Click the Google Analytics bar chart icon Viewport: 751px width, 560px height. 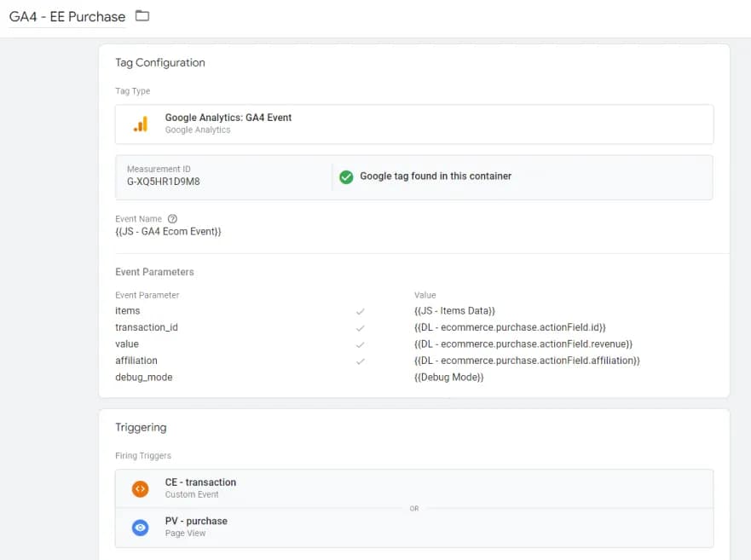pos(141,124)
